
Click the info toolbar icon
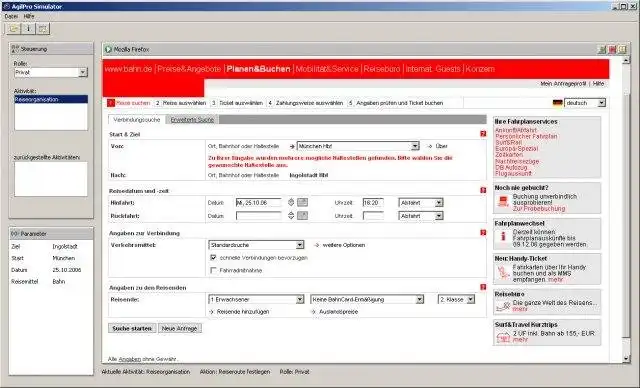tap(28, 29)
